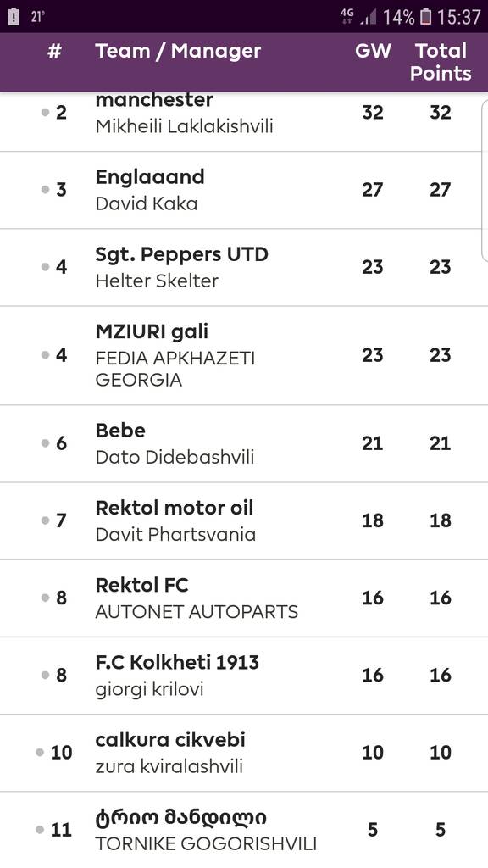This screenshot has width=488, height=868.
Task: Tap the 4G signal icon
Action: 347,16
